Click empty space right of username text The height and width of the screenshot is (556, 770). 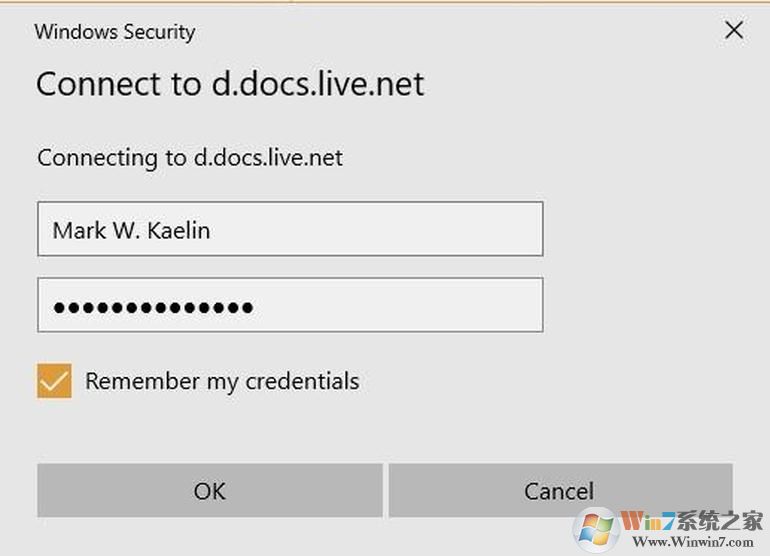380,229
